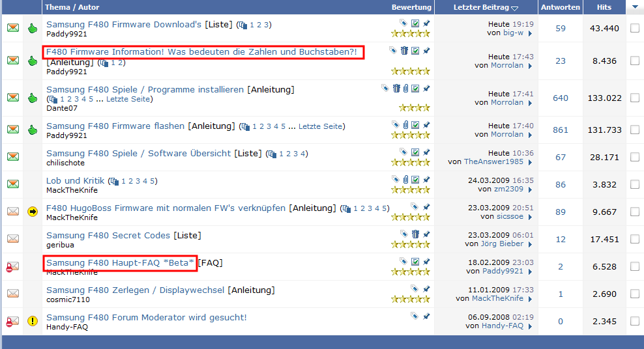
Task: Click the trash icon on Secret Codes row
Action: pyautogui.click(x=415, y=234)
